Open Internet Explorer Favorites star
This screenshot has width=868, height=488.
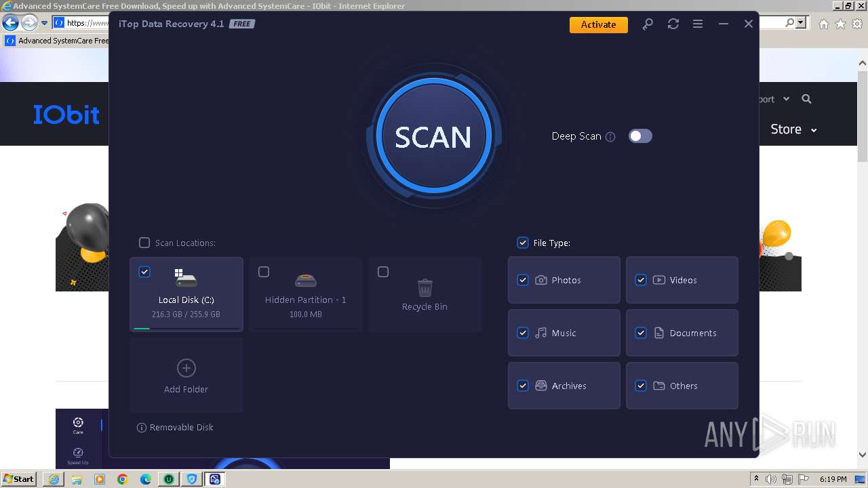[840, 24]
